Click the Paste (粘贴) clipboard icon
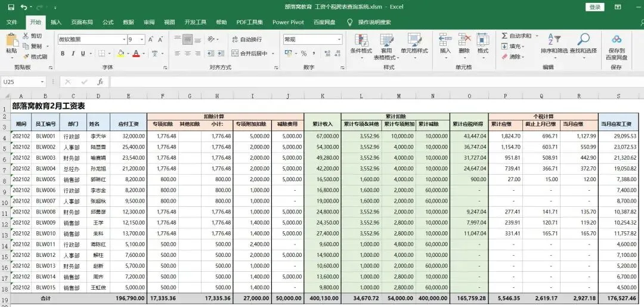Viewport: 644px width, 307px height. 12,41
